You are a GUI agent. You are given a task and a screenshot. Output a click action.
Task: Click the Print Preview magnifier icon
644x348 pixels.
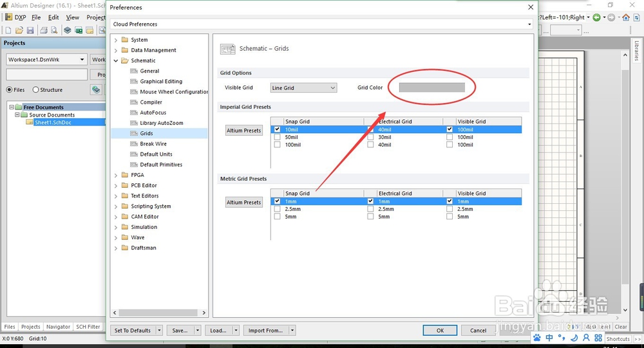(x=54, y=30)
